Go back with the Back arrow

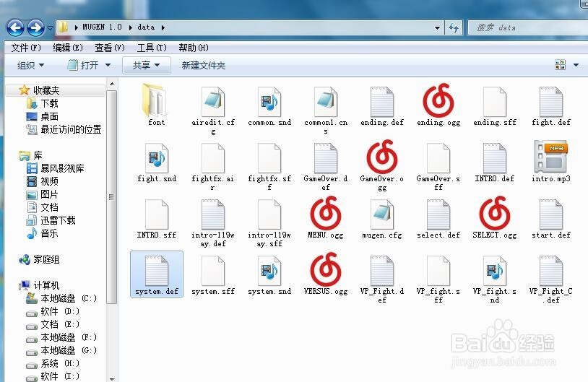[15, 27]
